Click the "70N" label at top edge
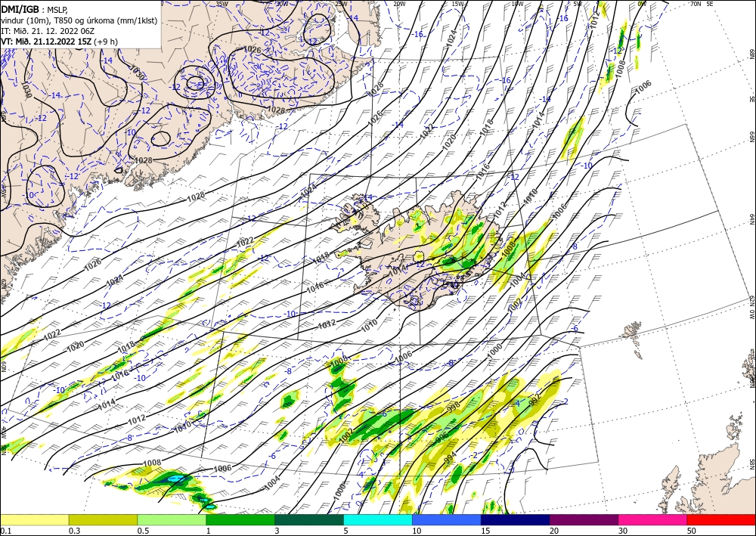756x536 pixels. tap(696, 4)
